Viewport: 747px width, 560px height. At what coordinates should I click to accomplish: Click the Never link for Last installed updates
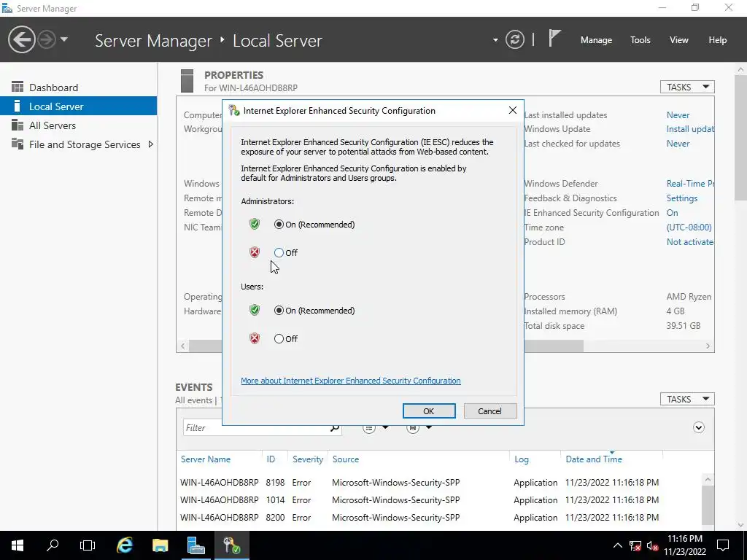[x=678, y=114]
